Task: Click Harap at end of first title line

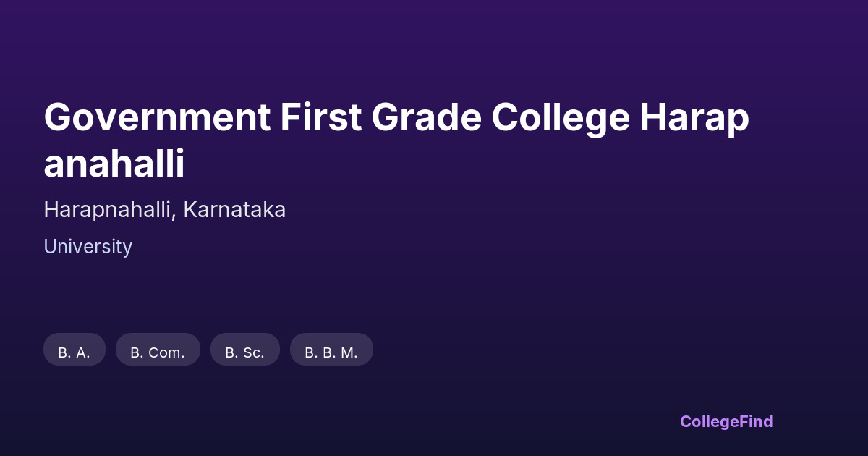Action: coord(694,117)
